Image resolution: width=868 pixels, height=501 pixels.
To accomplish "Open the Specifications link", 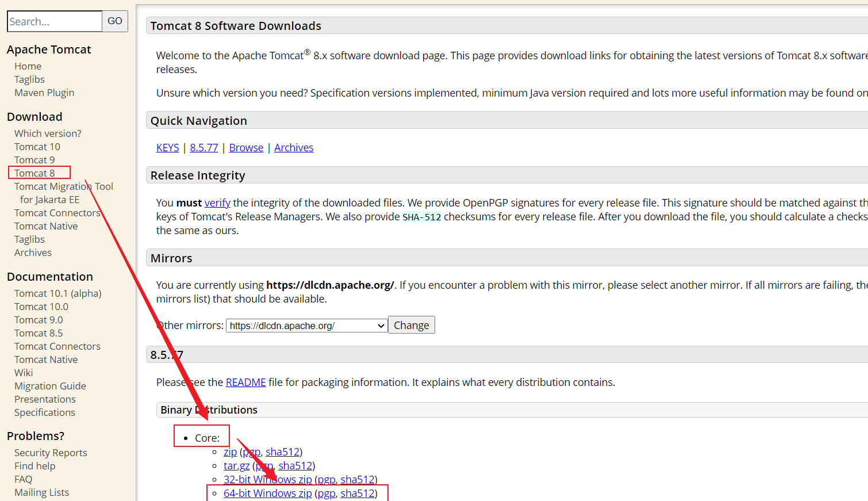I will pos(45,412).
